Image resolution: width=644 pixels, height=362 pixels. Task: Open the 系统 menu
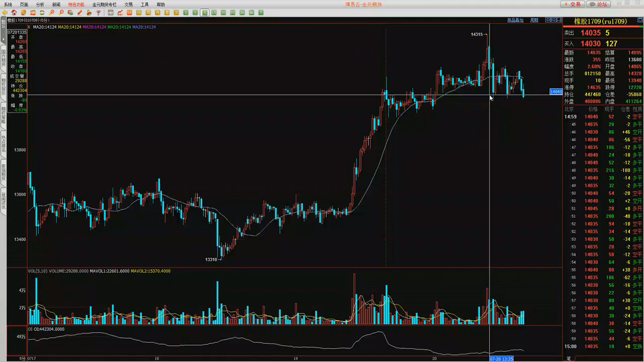[8, 5]
